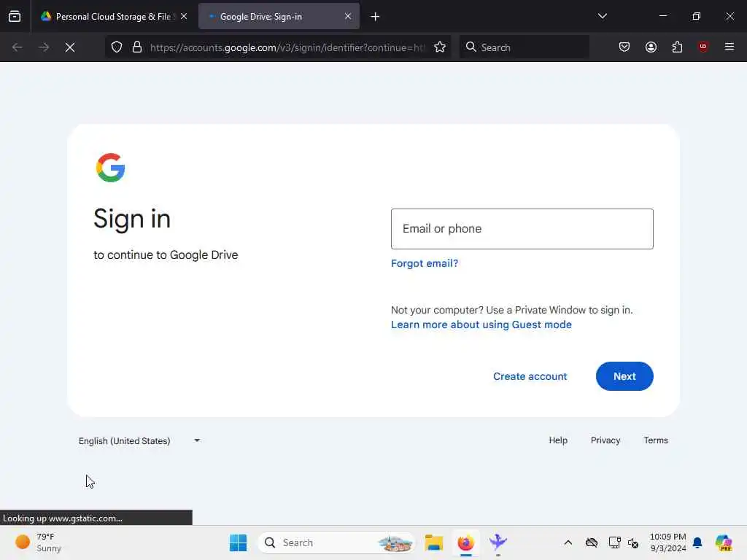Open the Help link in footer
Viewport: 747px width, 560px height.
tap(558, 440)
